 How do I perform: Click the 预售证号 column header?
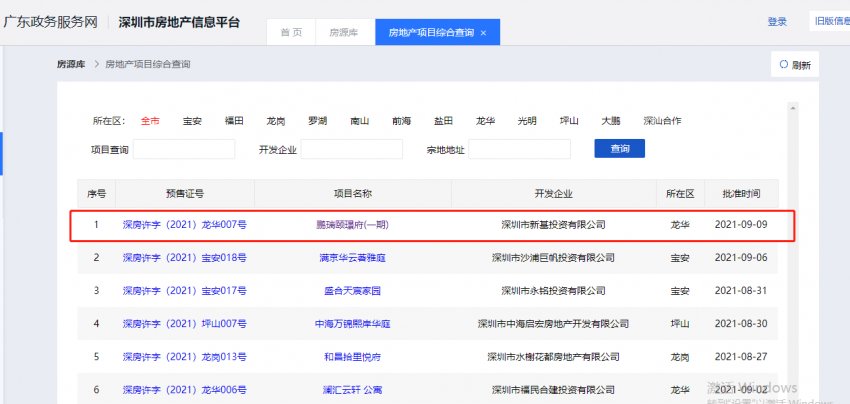click(x=185, y=194)
